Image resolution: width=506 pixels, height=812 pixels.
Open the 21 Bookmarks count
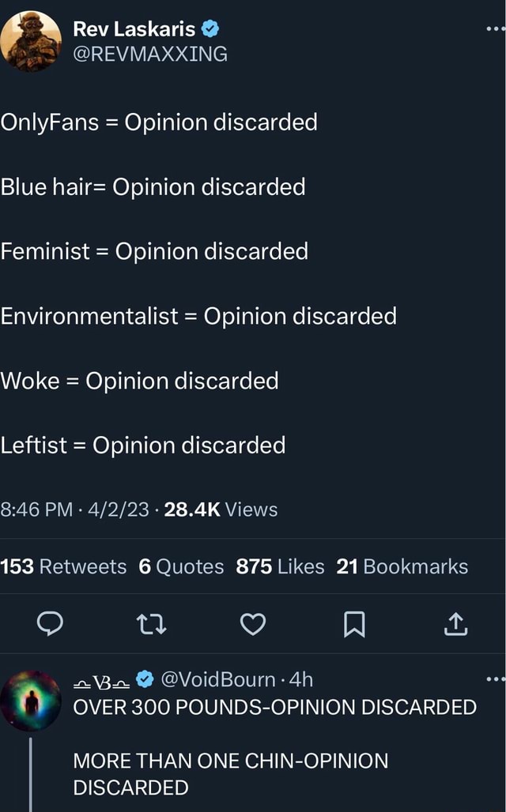coord(402,566)
